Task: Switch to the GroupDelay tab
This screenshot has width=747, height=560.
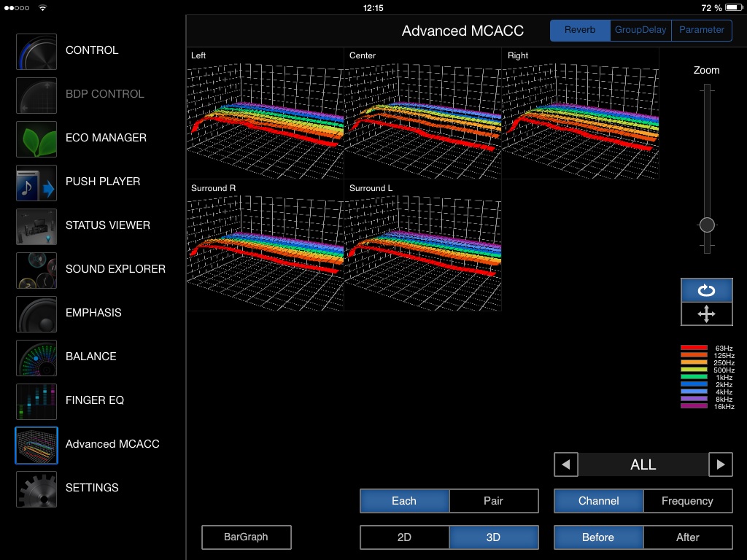Action: pyautogui.click(x=640, y=30)
